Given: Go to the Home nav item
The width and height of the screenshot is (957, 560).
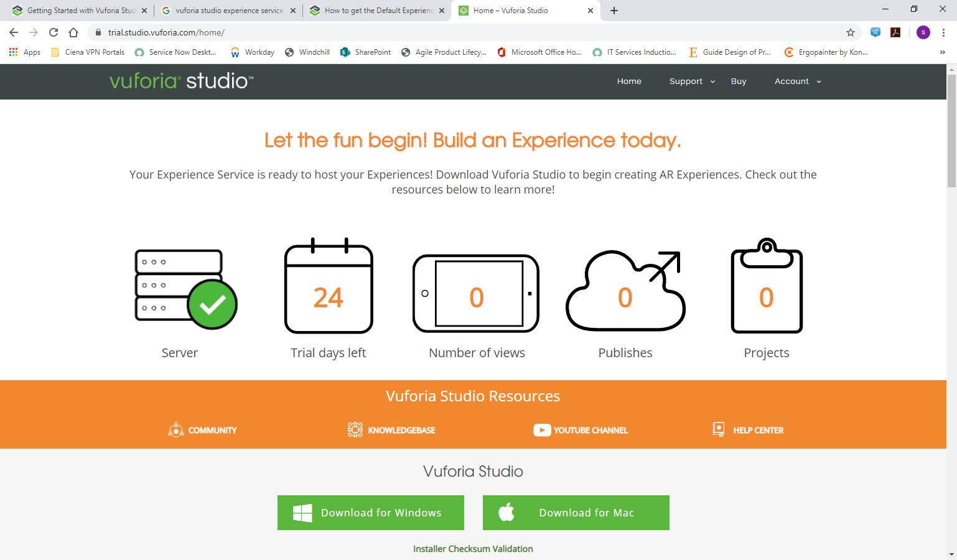Looking at the screenshot, I should coord(629,82).
